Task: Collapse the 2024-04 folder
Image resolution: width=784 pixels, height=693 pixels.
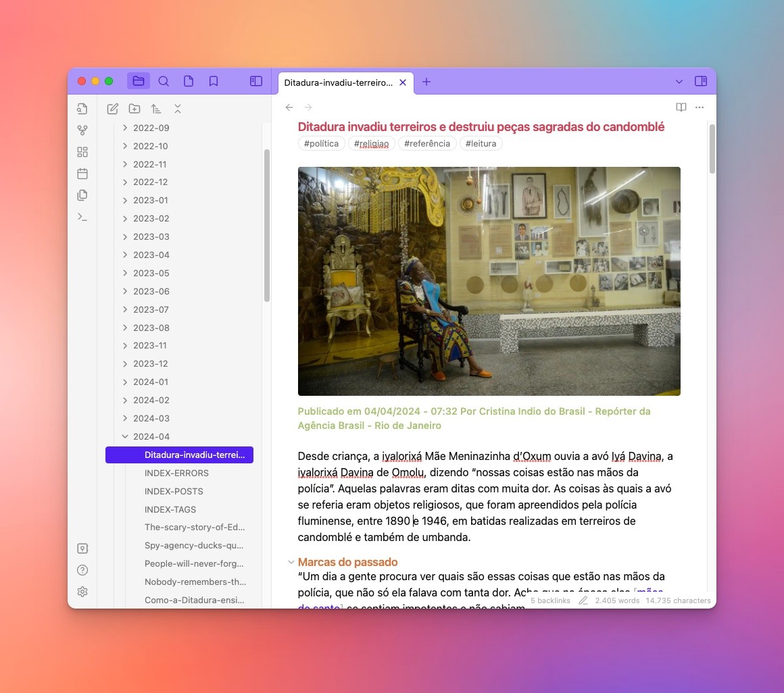Action: (x=125, y=436)
